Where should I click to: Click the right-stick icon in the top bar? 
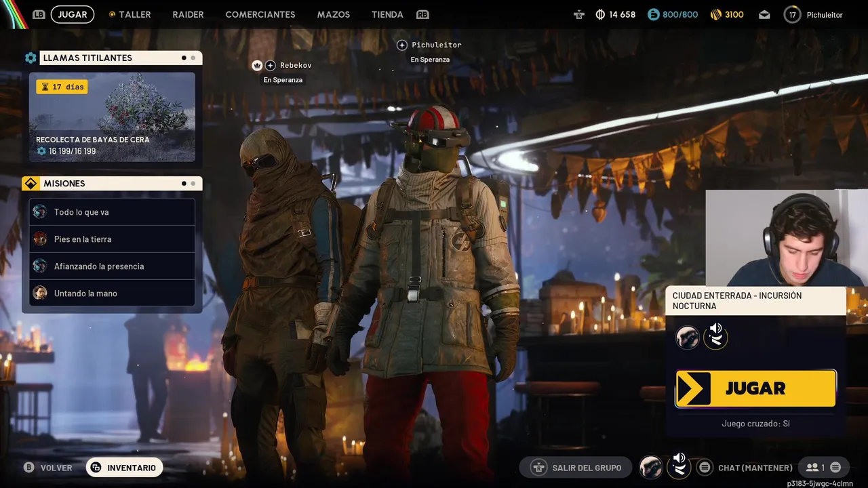[578, 14]
